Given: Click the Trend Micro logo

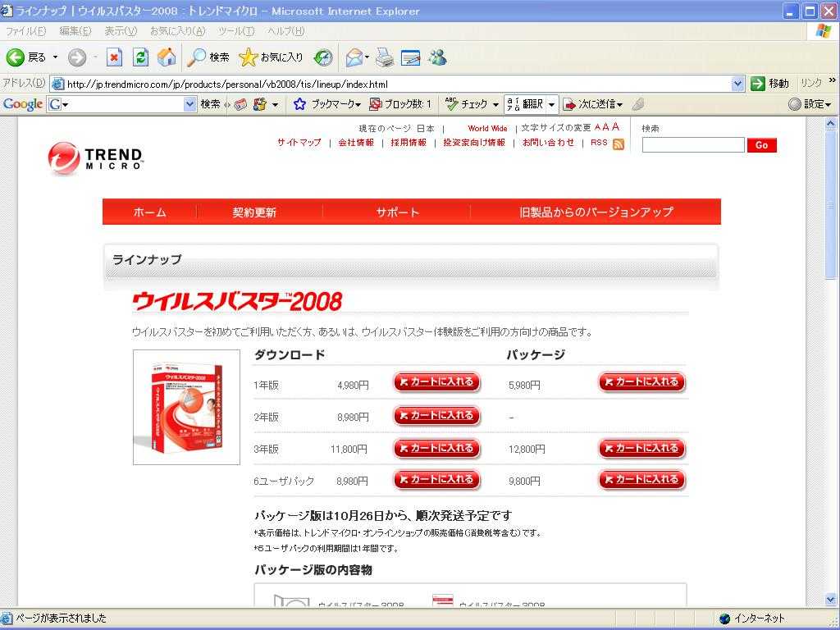Looking at the screenshot, I should click(x=95, y=158).
